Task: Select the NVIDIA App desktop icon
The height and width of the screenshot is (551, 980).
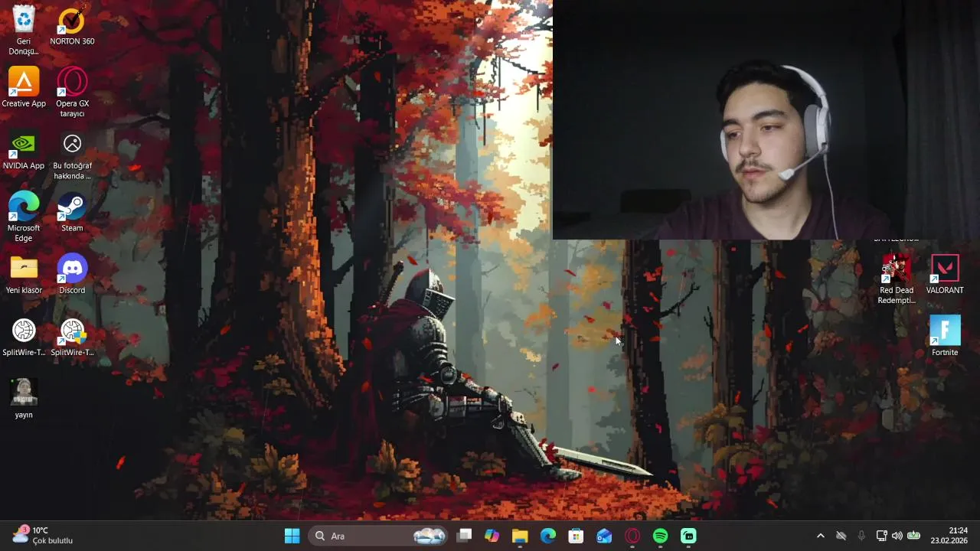Action: coord(24,149)
